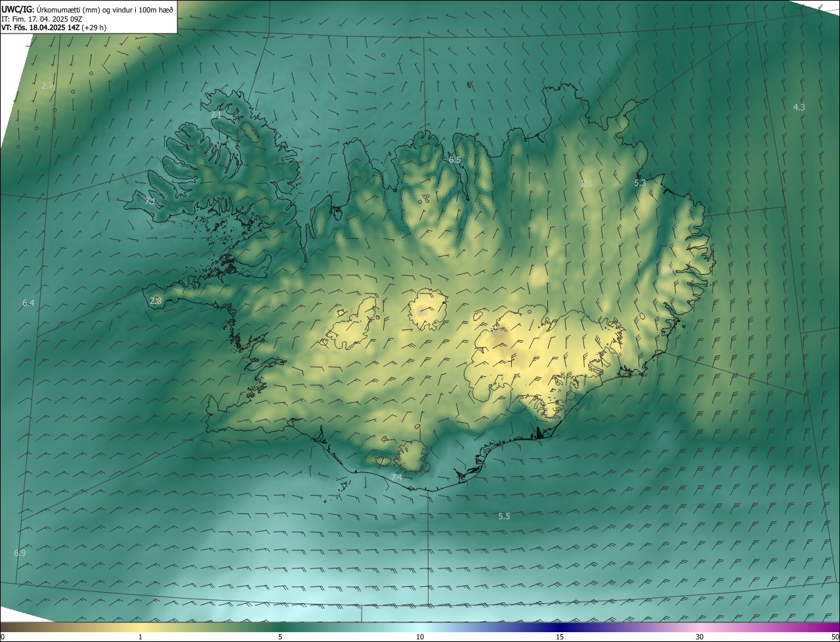840x642 pixels.
Task: Click the '15' tick label on the color scale
Action: click(560, 637)
